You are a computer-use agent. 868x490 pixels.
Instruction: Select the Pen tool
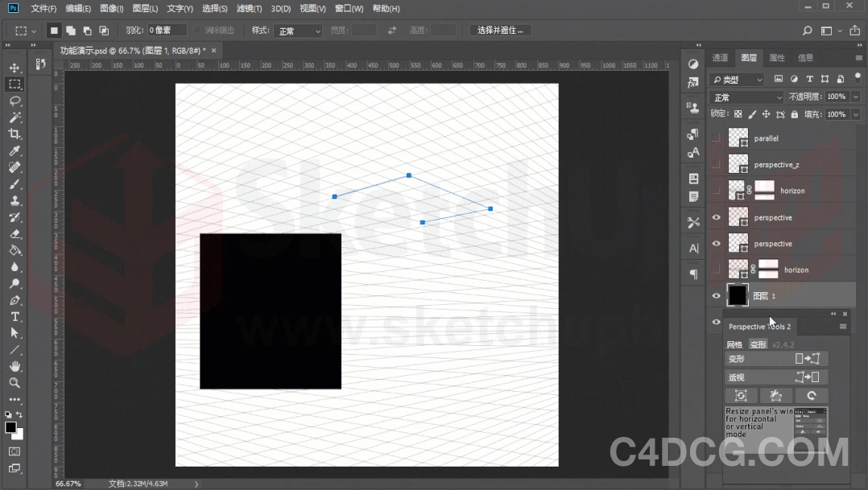[14, 299]
